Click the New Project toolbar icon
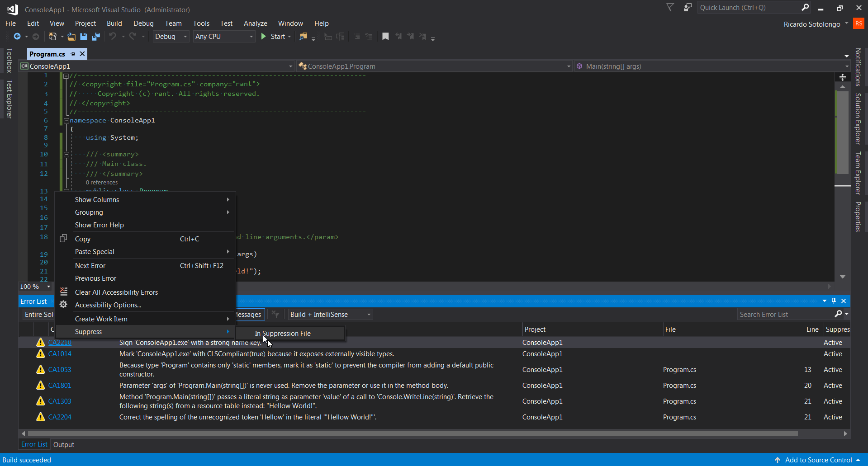The height and width of the screenshot is (466, 868). [53, 37]
